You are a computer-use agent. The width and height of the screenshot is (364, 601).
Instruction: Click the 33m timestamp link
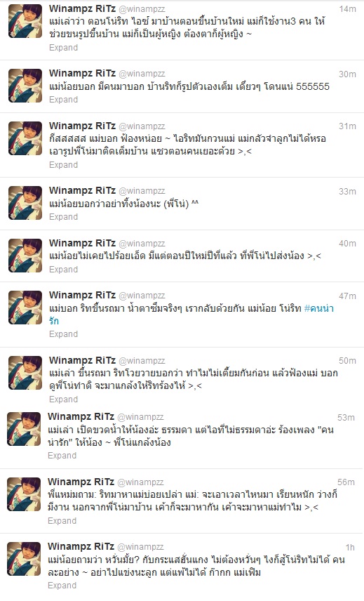click(x=347, y=191)
